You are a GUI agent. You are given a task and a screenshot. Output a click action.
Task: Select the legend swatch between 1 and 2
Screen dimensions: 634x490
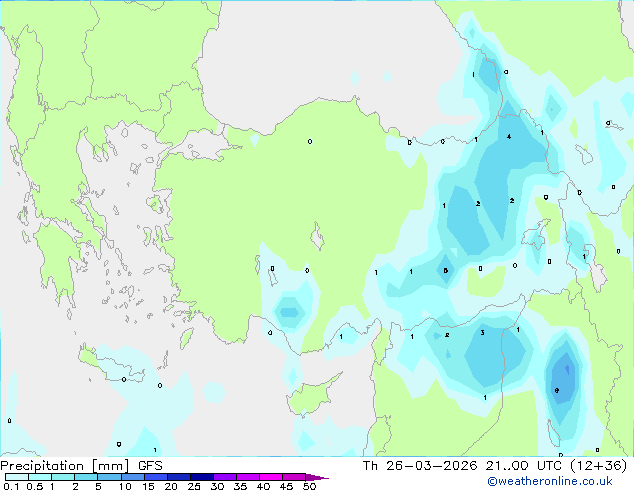coord(63,477)
